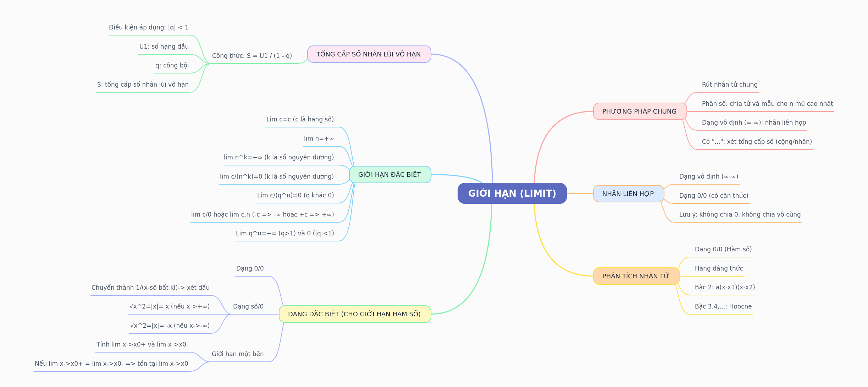This screenshot has height=387, width=868.
Task: Click the PHƯƠNG PHÁP CHUNG branch node
Action: click(x=639, y=111)
